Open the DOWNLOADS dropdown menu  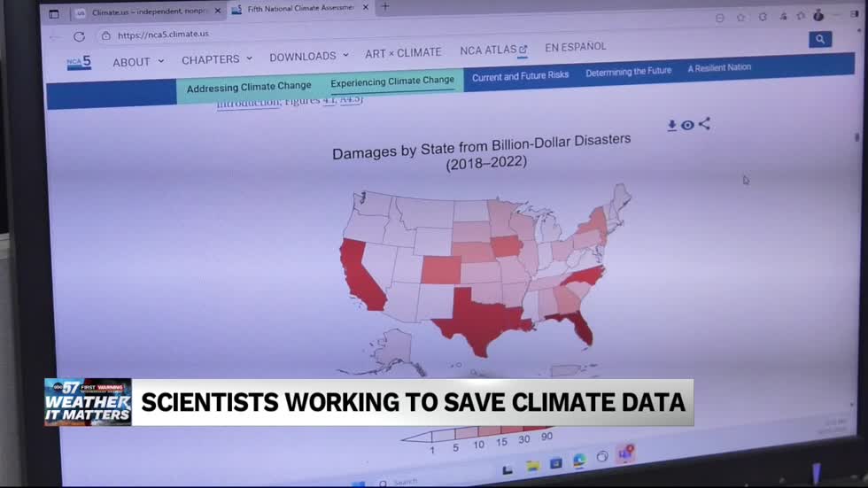click(308, 57)
